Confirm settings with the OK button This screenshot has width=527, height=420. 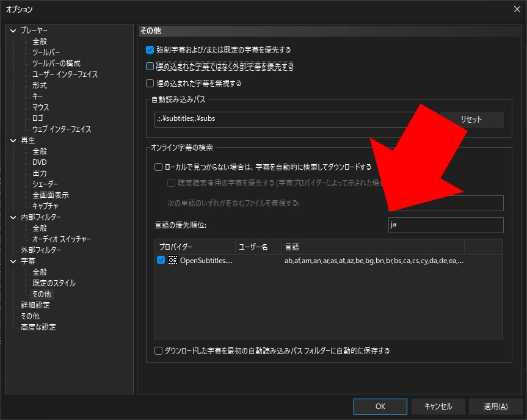(x=380, y=407)
